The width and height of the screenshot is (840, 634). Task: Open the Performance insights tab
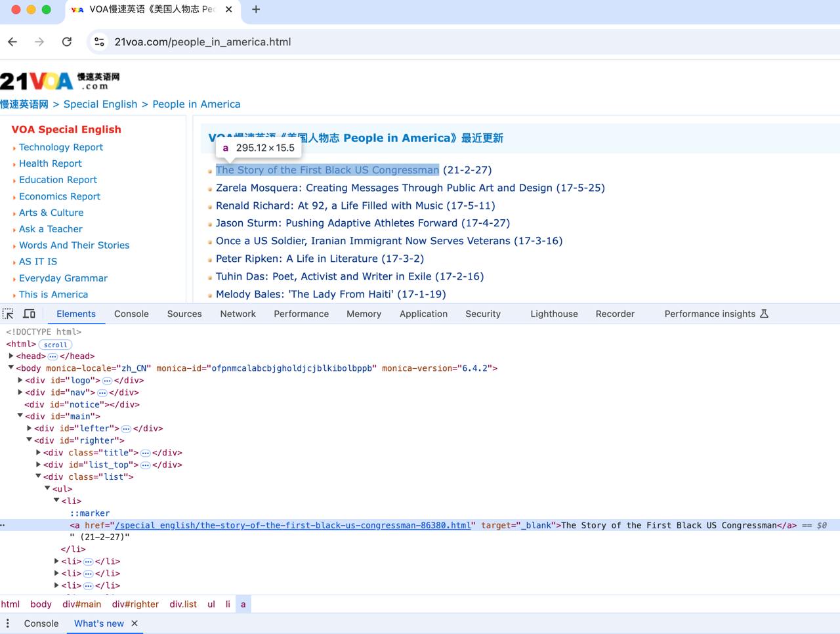[709, 314]
